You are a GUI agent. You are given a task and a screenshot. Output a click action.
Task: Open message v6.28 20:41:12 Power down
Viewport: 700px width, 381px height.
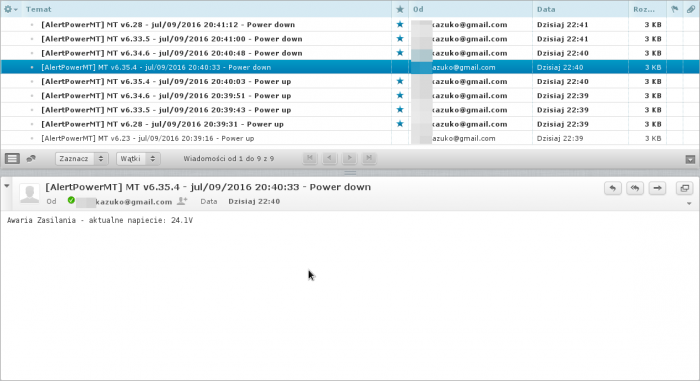coord(168,25)
